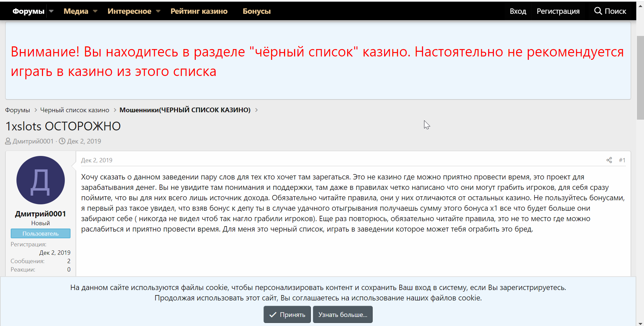
Task: Open the Рейтинг казино menu item
Action: [x=199, y=11]
